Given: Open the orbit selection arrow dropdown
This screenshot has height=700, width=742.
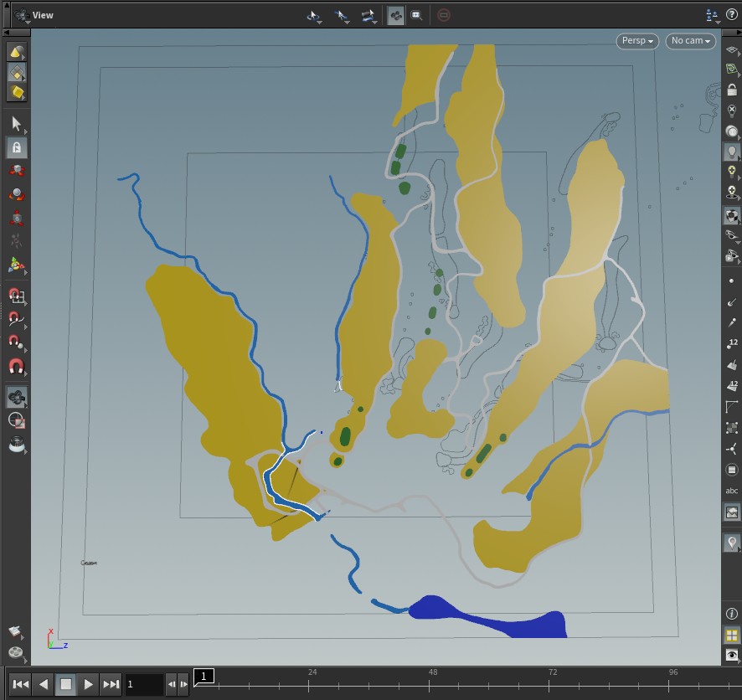Looking at the screenshot, I should coord(314,16).
